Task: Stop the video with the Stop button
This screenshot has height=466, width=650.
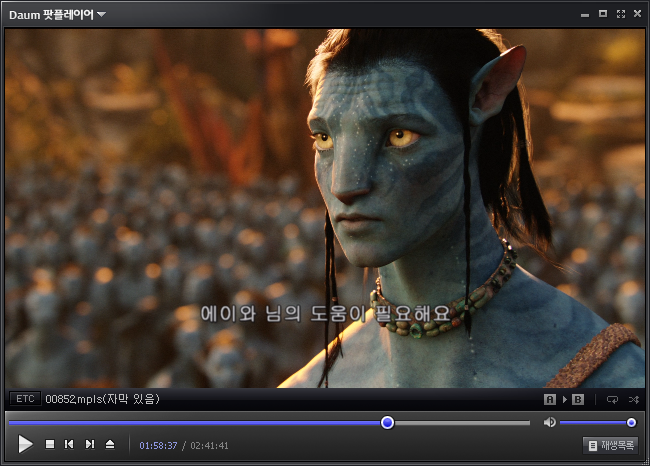Action: pyautogui.click(x=50, y=444)
